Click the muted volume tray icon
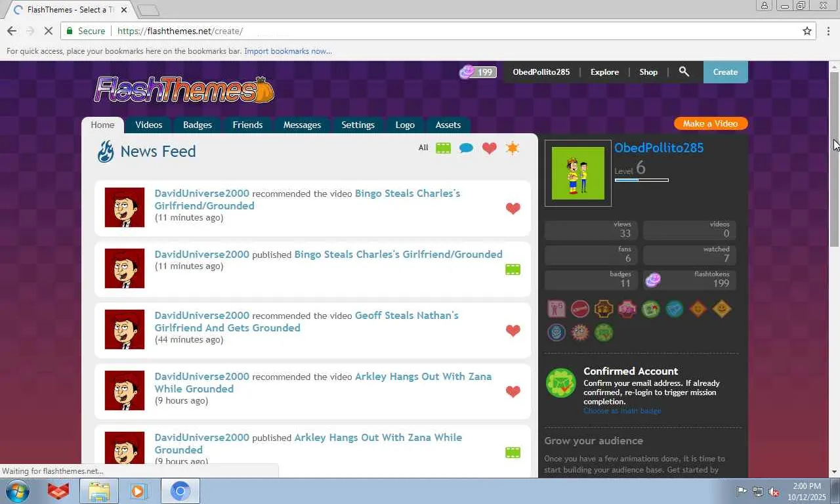The image size is (840, 504). (x=774, y=491)
